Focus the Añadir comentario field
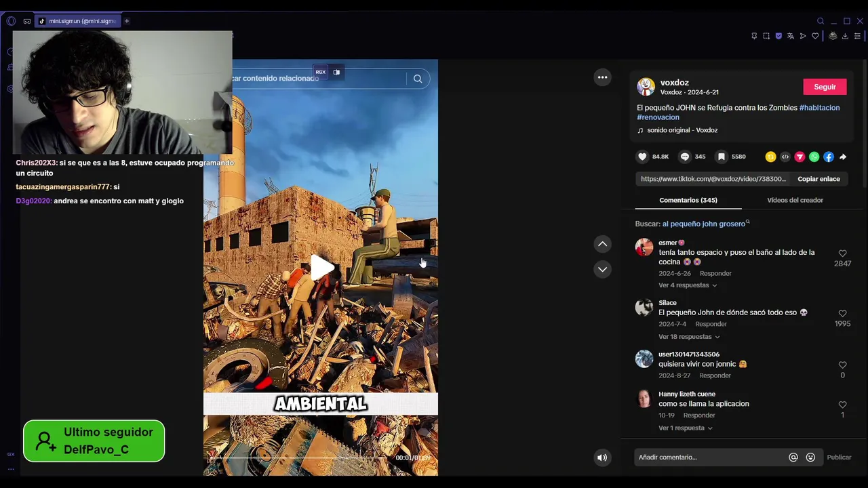This screenshot has width=868, height=488. pyautogui.click(x=711, y=457)
